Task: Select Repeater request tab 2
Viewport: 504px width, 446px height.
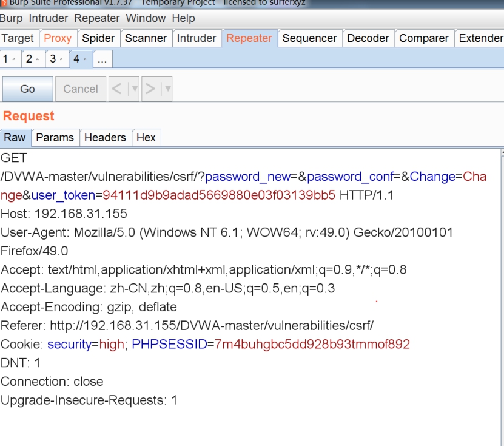Action: 29,59
